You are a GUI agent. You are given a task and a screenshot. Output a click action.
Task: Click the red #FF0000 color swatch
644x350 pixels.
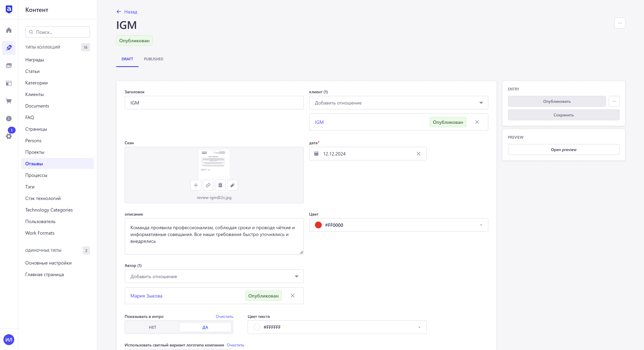click(318, 225)
